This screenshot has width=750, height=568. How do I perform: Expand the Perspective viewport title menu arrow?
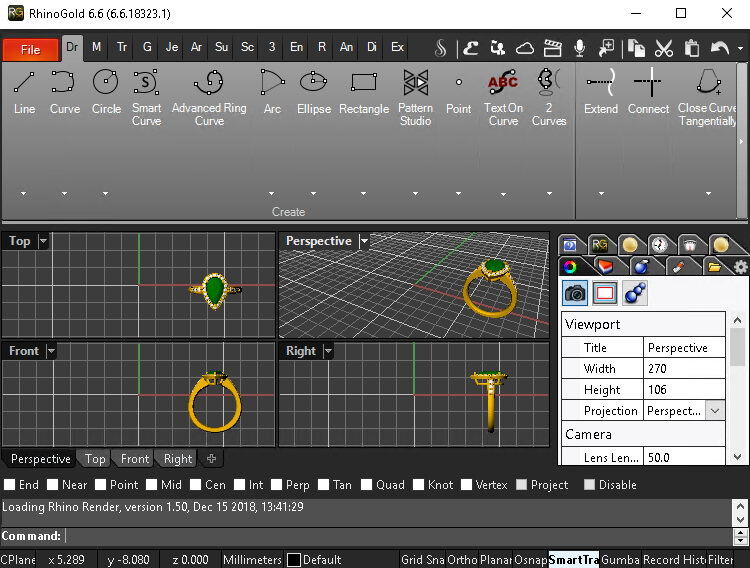click(365, 241)
